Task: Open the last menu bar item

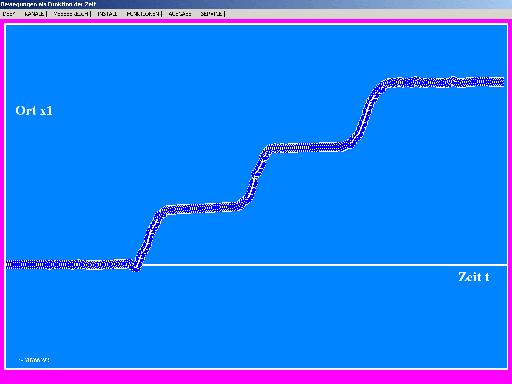Action: pos(212,14)
